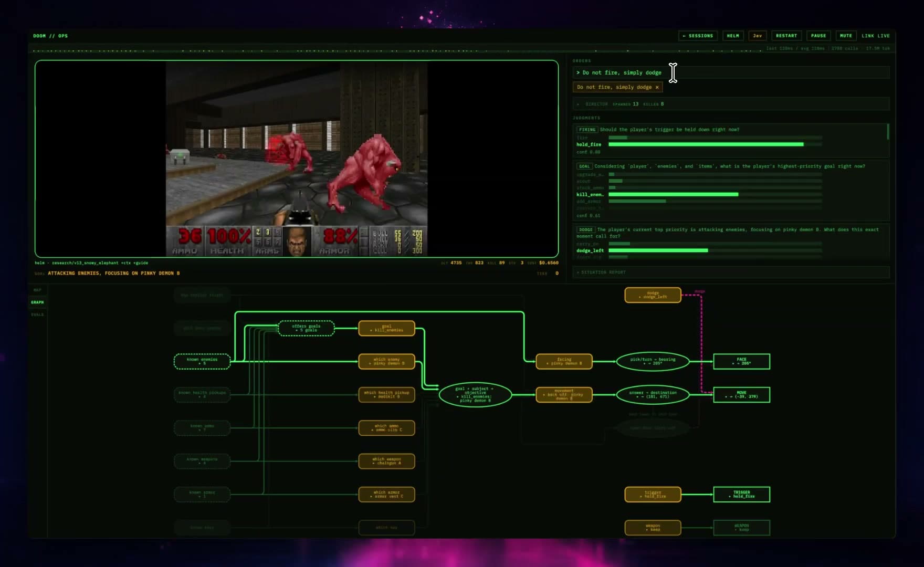Select the 'known armor' node
Image resolution: width=924 pixels, height=567 pixels.
pos(202,494)
